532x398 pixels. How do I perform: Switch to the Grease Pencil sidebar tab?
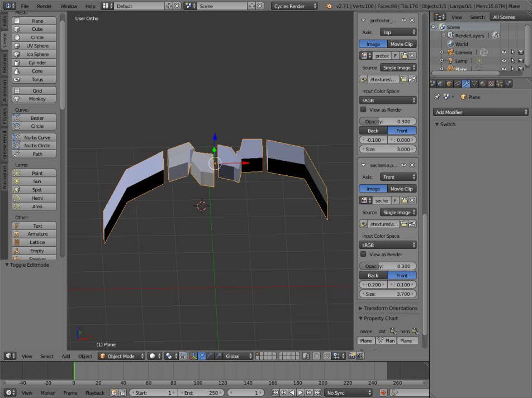coord(5,146)
